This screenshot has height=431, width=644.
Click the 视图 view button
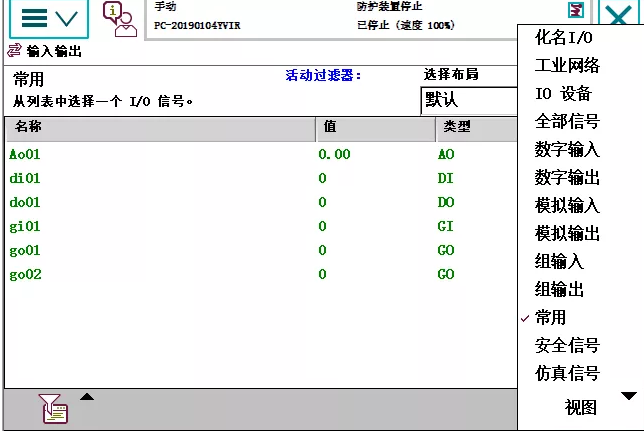click(580, 407)
